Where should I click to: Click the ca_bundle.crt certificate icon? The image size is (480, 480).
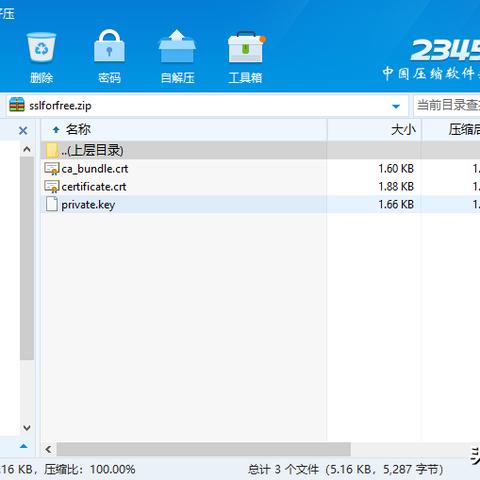tap(52, 169)
